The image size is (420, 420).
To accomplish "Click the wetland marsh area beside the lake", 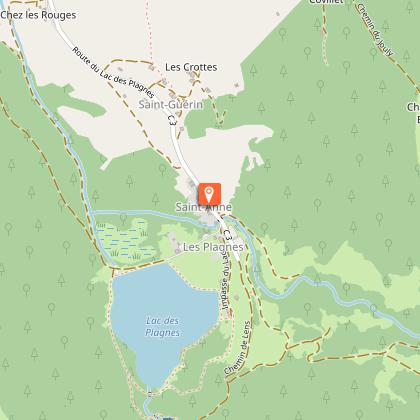I will pyautogui.click(x=125, y=240).
